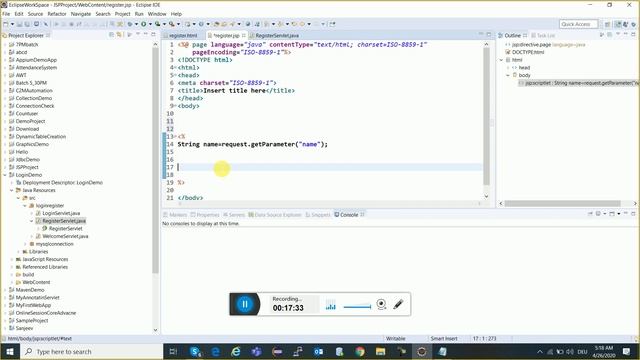Open Microsoft Edge from the taskbar
Image resolution: width=640 pixels, height=360 pixels.
point(216,351)
